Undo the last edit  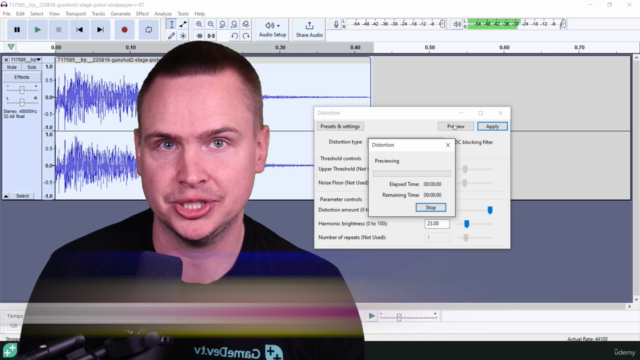click(234, 36)
